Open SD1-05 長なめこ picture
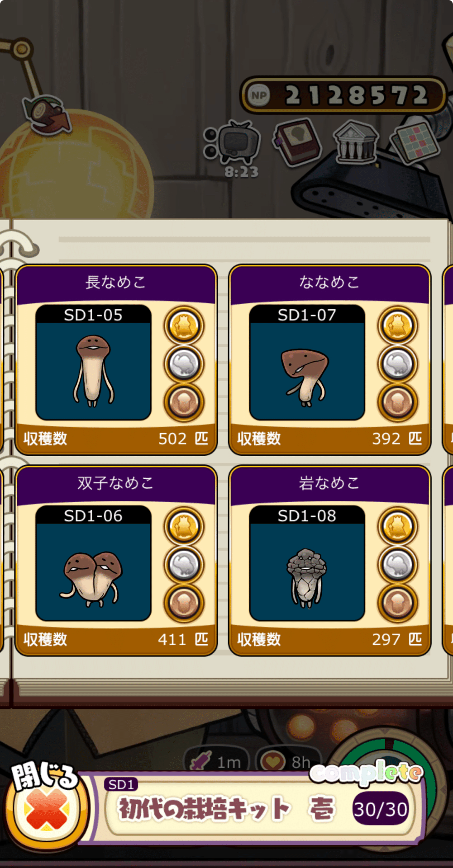453x868 pixels. tap(93, 363)
